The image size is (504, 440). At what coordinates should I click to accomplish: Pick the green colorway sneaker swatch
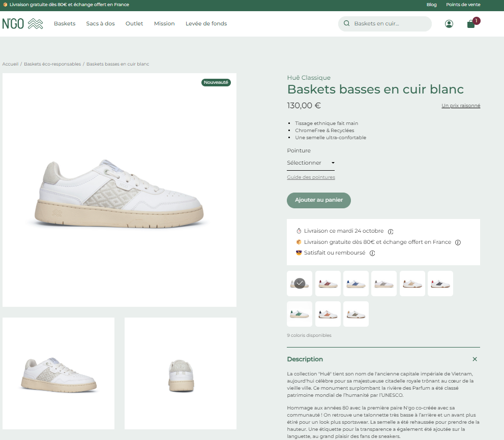[300, 314]
